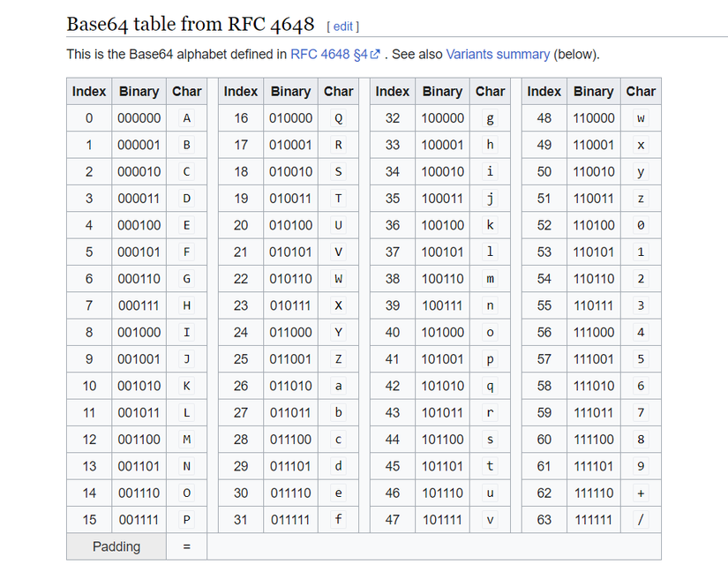
Task: Click the char cell F
Action: coord(187,252)
